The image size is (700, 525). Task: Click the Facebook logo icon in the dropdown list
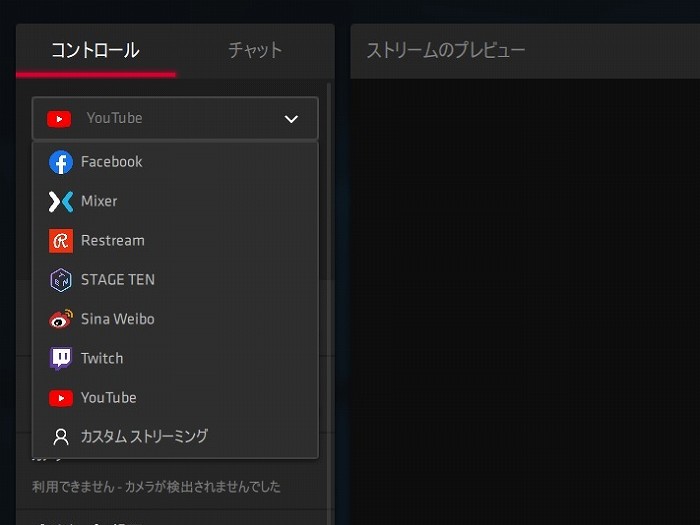click(x=61, y=162)
